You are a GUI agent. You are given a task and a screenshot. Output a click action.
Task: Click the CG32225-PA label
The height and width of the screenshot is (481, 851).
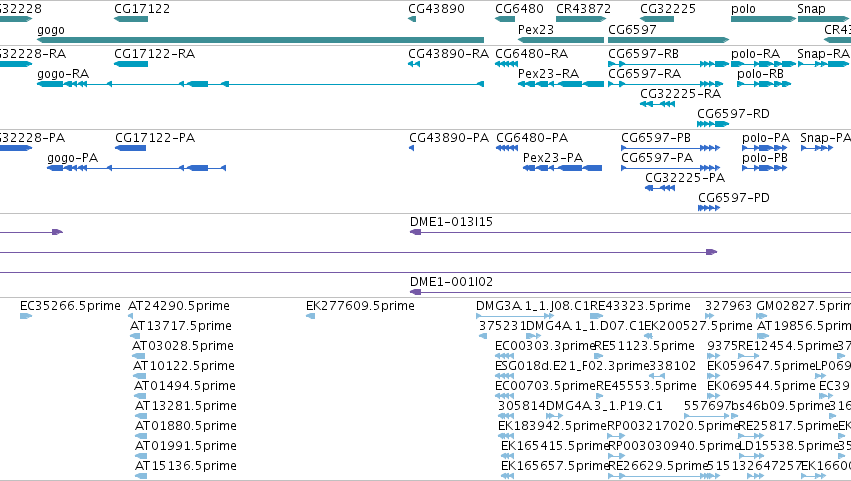[x=685, y=178]
